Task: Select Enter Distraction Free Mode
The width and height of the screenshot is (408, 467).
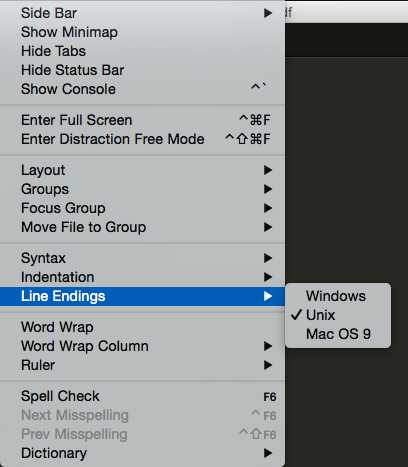Action: [142, 139]
